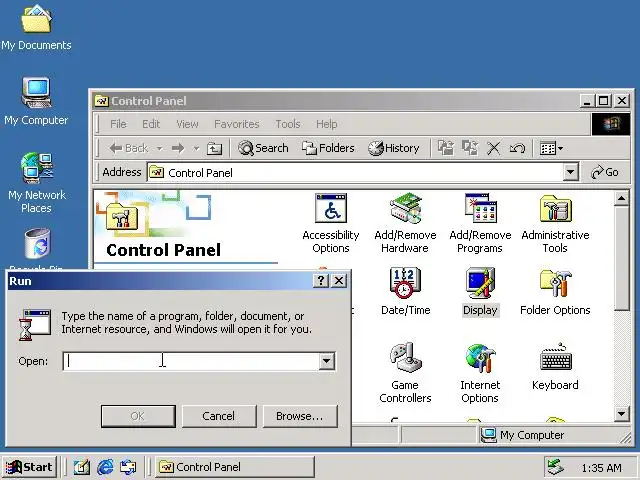Open Game Controllers applet
Image resolution: width=640 pixels, height=480 pixels.
click(405, 373)
